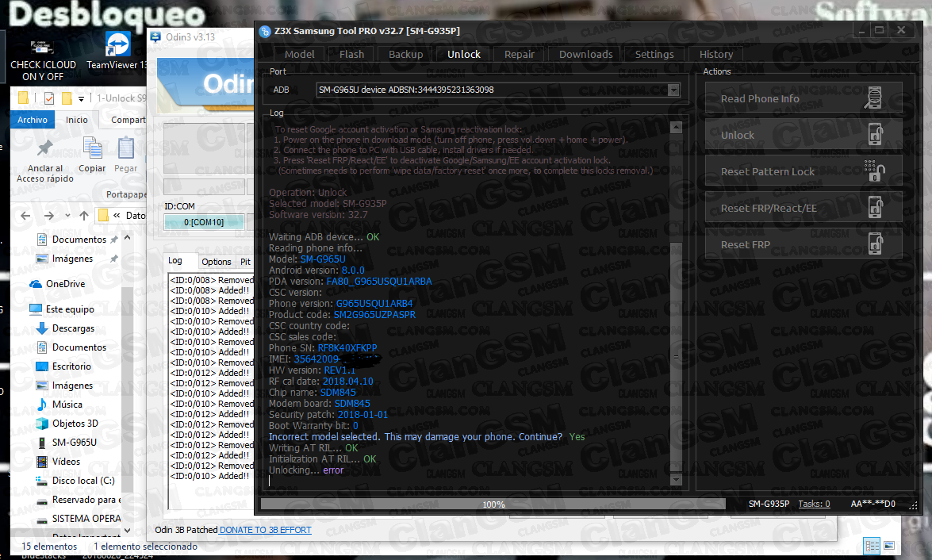Go forward in File Explorer navigation
The height and width of the screenshot is (560, 932).
(48, 215)
